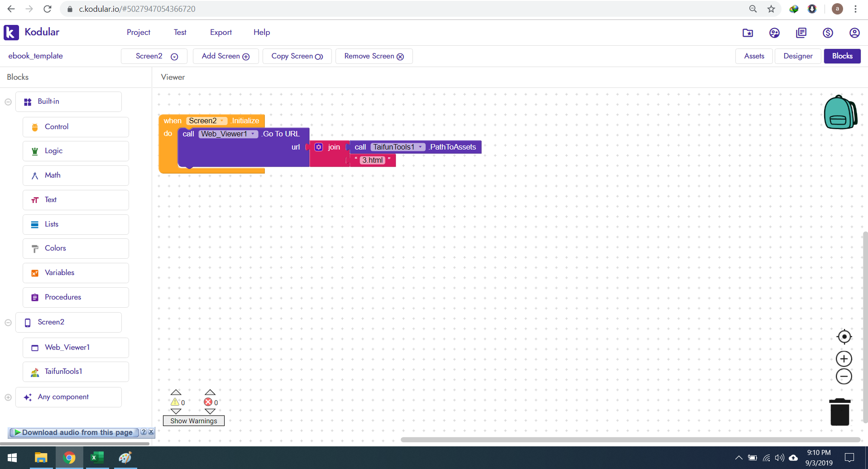This screenshot has width=868, height=469.
Task: Zoom in using the plus control
Action: click(844, 358)
